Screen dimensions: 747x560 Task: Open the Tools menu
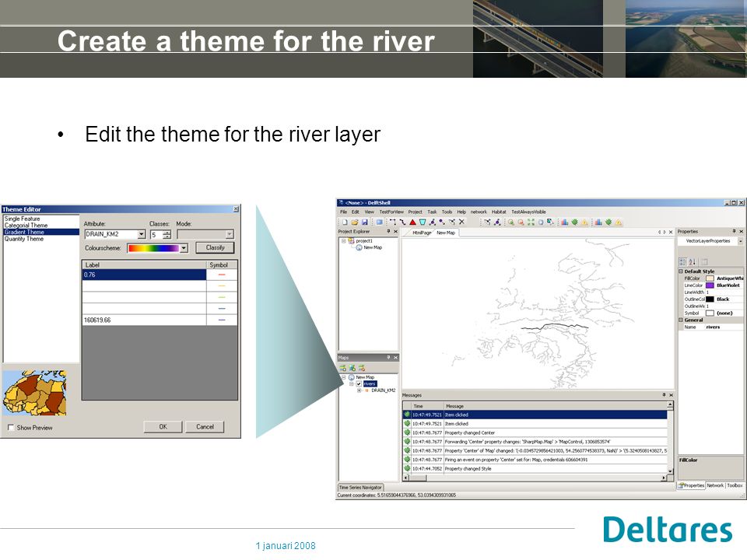[x=447, y=212]
